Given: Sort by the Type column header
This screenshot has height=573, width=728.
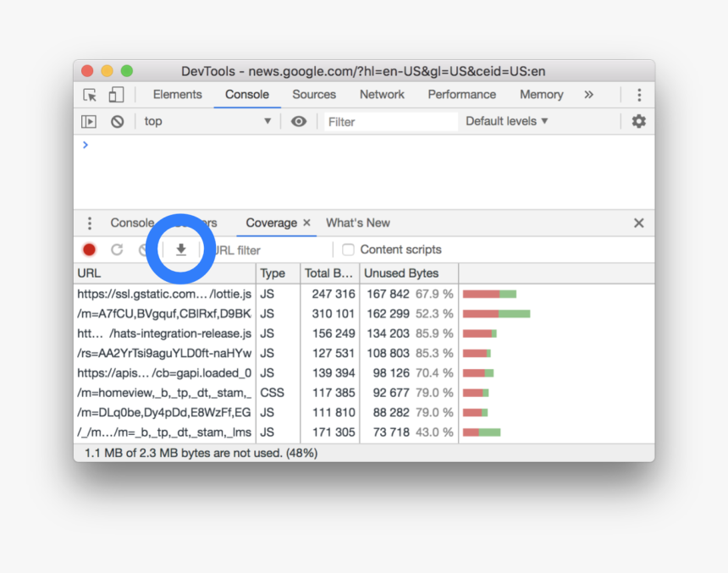Looking at the screenshot, I should 279,273.
